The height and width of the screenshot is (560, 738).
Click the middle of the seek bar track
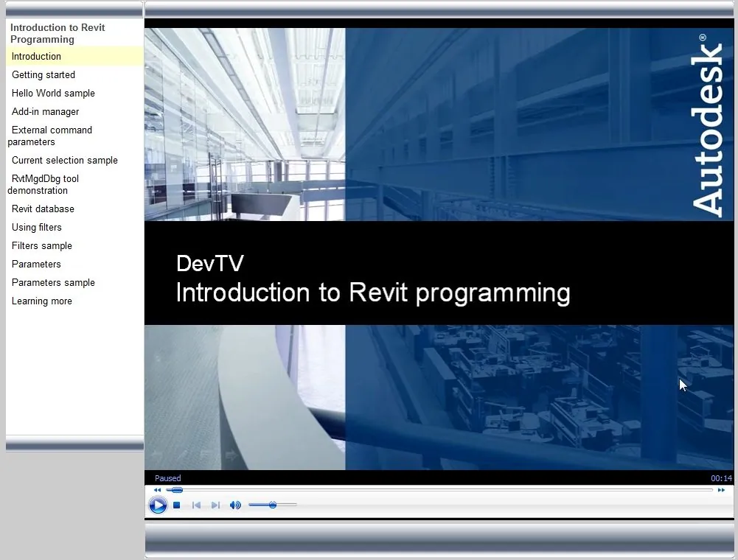pyautogui.click(x=439, y=490)
